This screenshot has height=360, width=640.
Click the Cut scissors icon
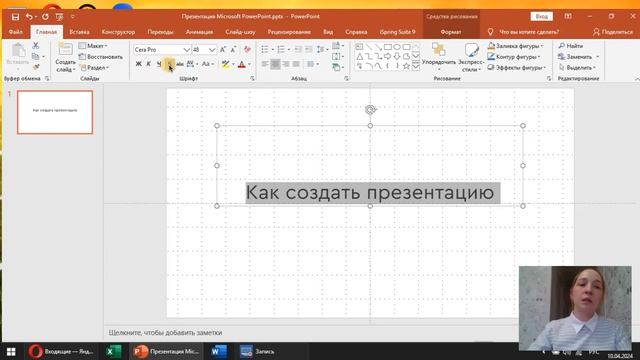[x=36, y=46]
